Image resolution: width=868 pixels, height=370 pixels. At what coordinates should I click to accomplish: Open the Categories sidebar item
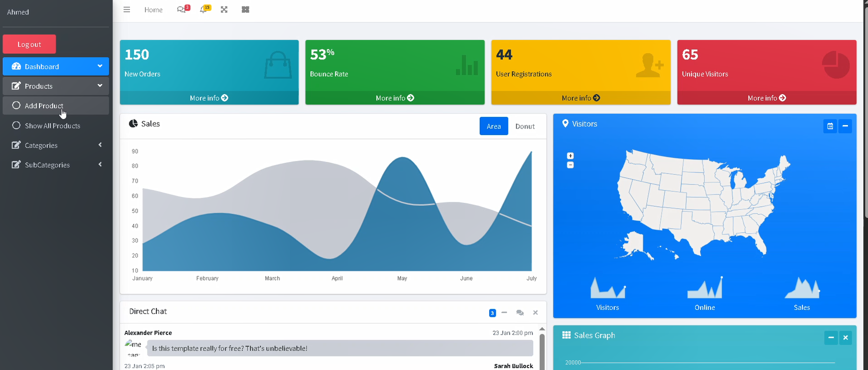tap(55, 145)
